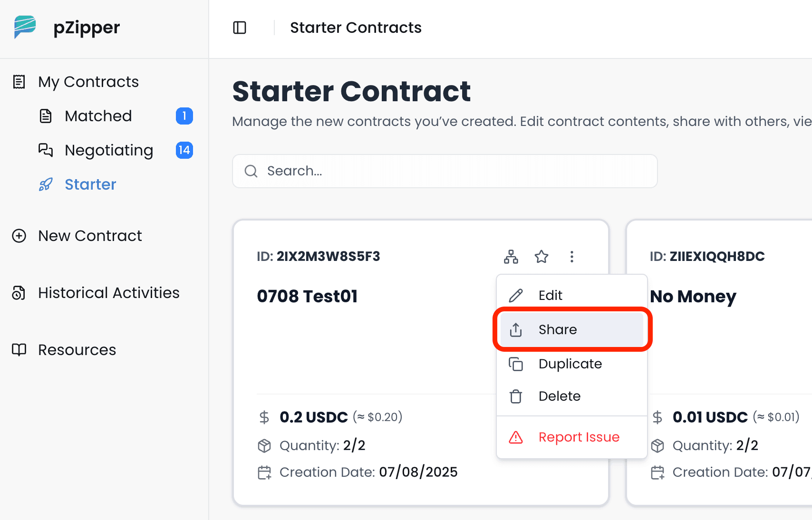The height and width of the screenshot is (520, 812).
Task: Open the three-dot menu on 0708 Test01
Action: [x=572, y=257]
